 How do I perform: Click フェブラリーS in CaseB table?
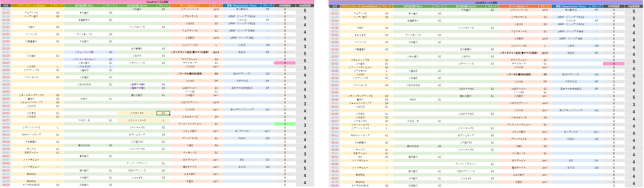519,31
